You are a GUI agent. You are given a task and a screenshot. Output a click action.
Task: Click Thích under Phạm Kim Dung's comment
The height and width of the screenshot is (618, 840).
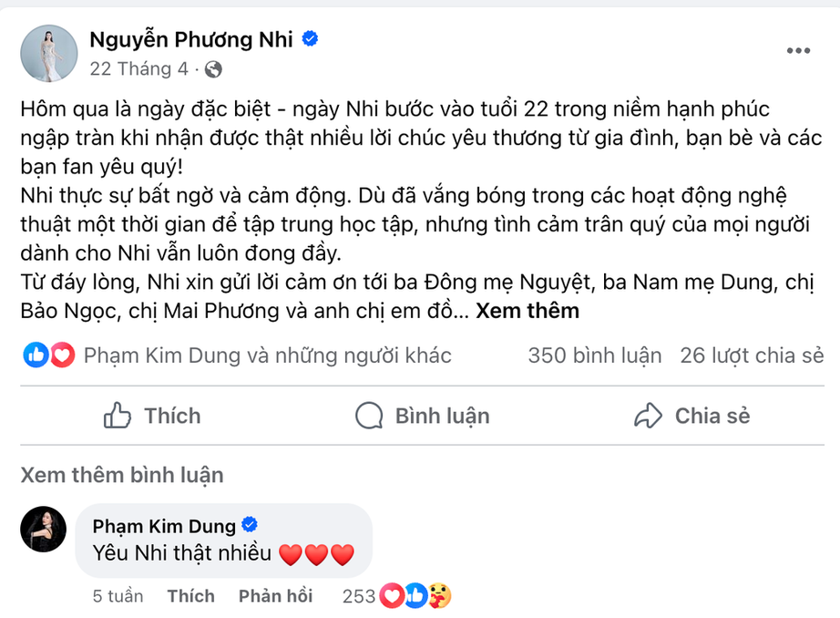tap(190, 595)
